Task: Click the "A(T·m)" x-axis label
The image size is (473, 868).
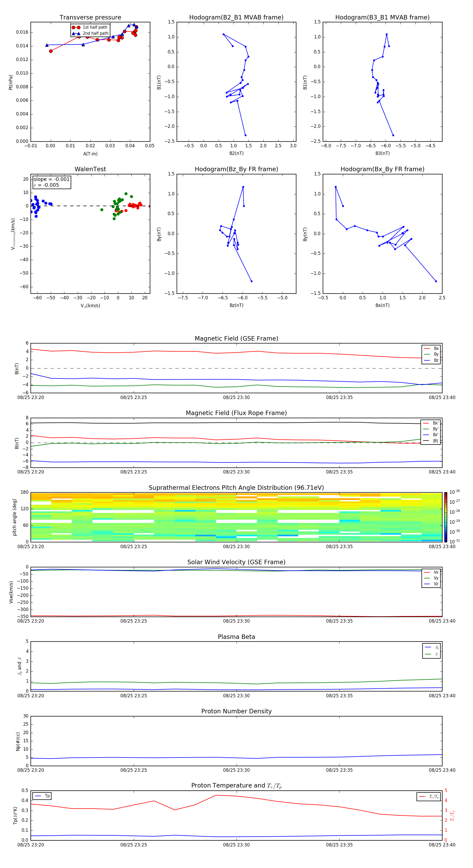Action: tap(90, 154)
